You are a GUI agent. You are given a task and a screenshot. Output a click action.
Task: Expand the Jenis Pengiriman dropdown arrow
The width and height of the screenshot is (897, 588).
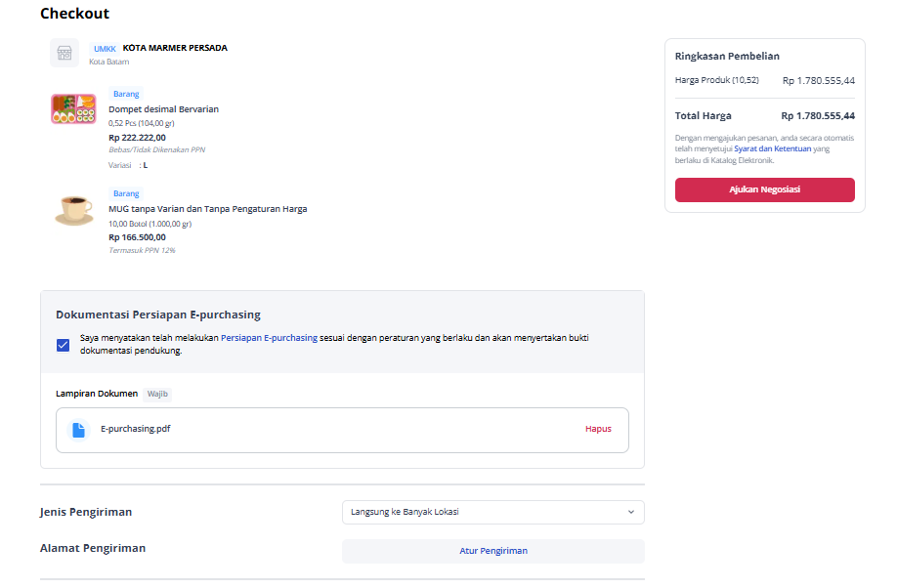click(631, 512)
